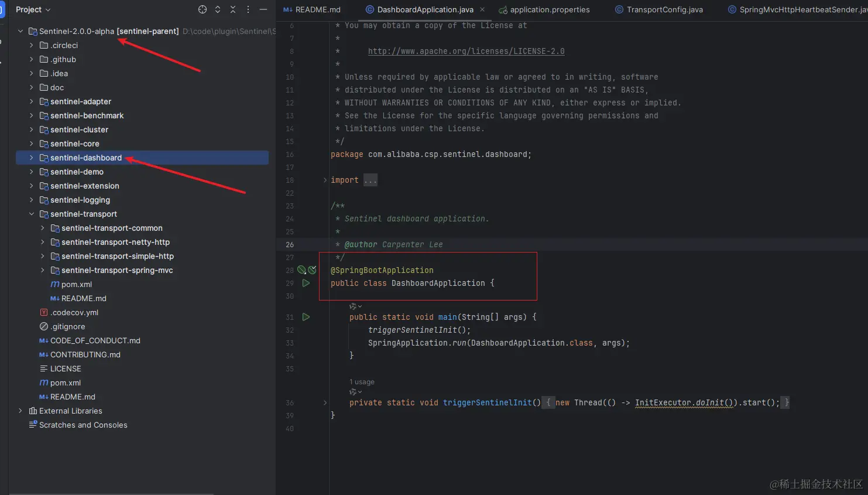Hide the Project tool window using minimize icon
This screenshot has height=495, width=868.
[x=263, y=9]
